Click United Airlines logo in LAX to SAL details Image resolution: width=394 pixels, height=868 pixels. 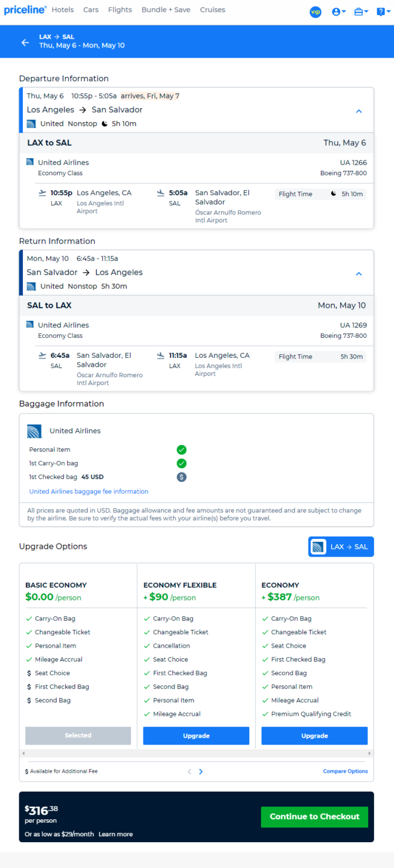tap(30, 162)
